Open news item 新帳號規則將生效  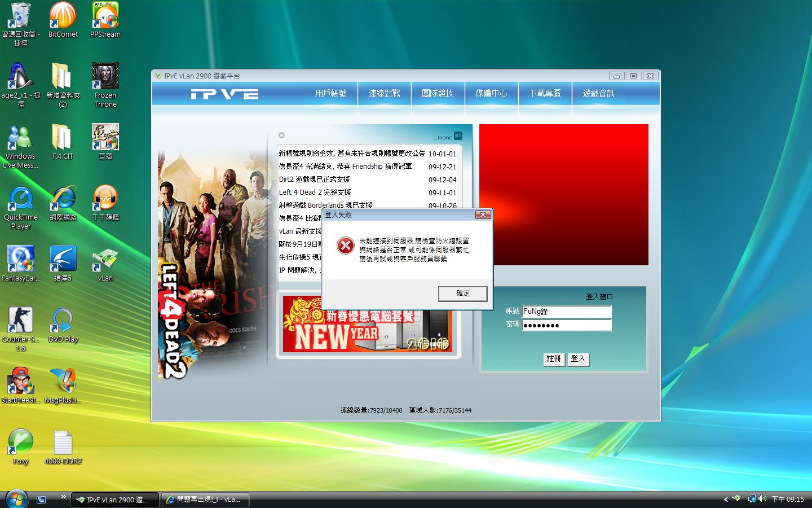click(x=352, y=154)
